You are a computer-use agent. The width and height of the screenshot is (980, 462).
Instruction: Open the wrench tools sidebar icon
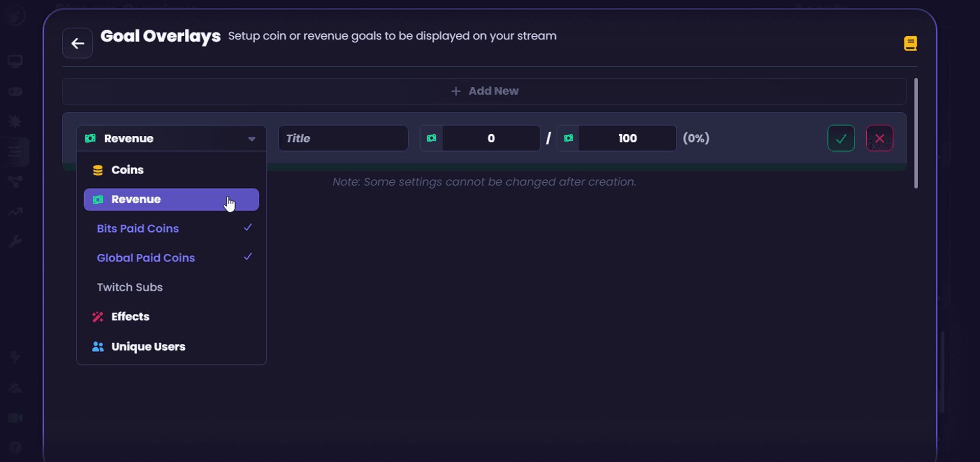[x=15, y=241]
